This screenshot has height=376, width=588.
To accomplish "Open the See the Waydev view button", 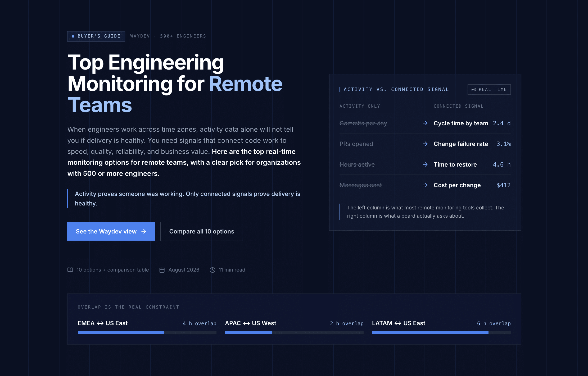I will click(111, 231).
